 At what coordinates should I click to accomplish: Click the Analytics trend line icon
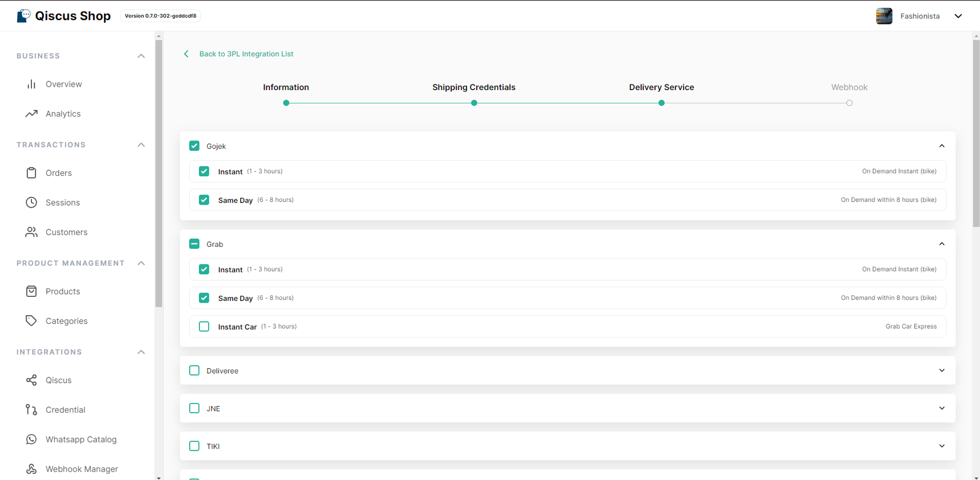click(x=31, y=114)
